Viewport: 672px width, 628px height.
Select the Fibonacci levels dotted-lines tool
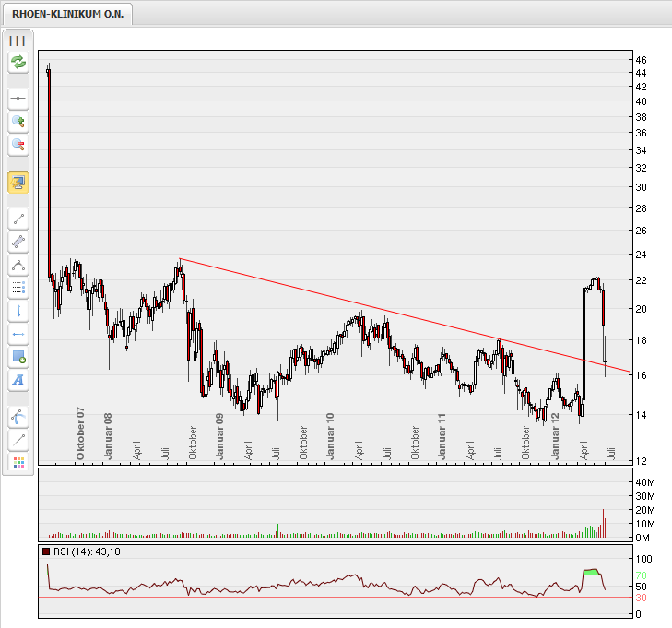click(18, 288)
